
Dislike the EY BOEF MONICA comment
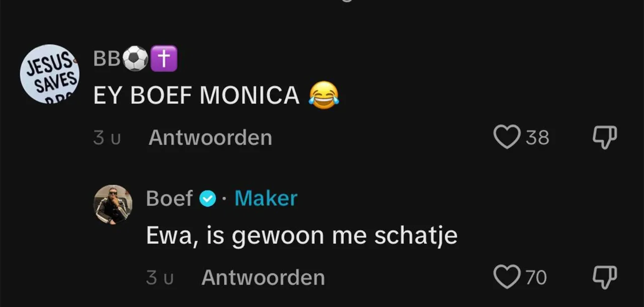click(x=604, y=137)
